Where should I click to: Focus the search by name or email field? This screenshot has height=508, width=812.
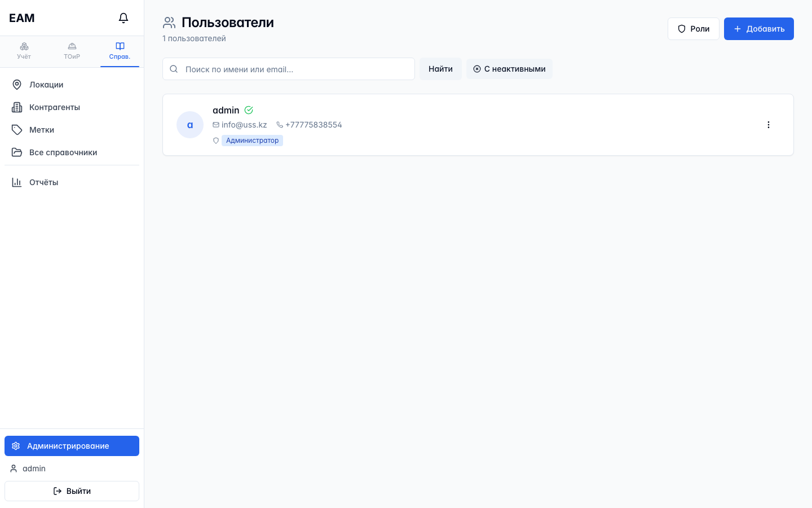coord(289,69)
